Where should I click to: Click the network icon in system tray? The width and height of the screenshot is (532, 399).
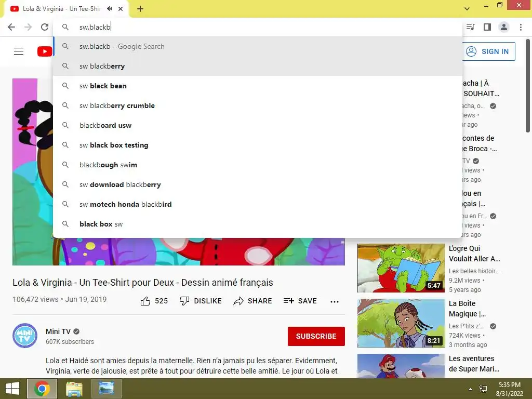(x=483, y=389)
